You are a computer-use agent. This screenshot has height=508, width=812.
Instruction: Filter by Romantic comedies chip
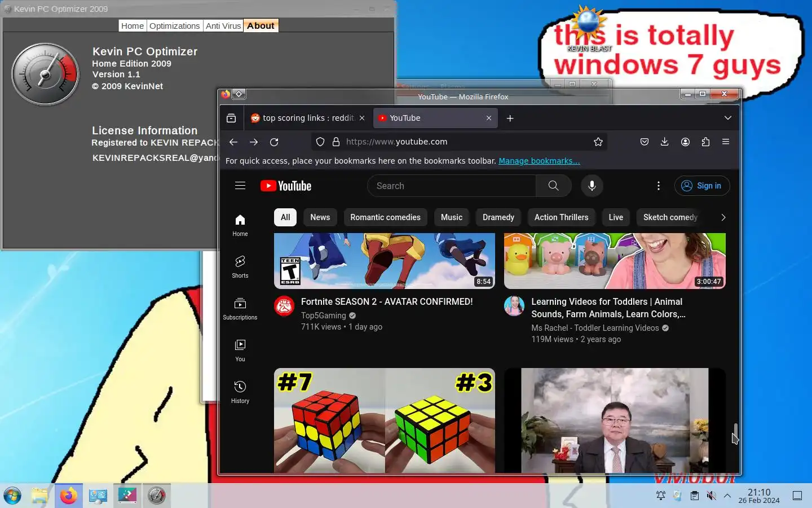tap(386, 217)
